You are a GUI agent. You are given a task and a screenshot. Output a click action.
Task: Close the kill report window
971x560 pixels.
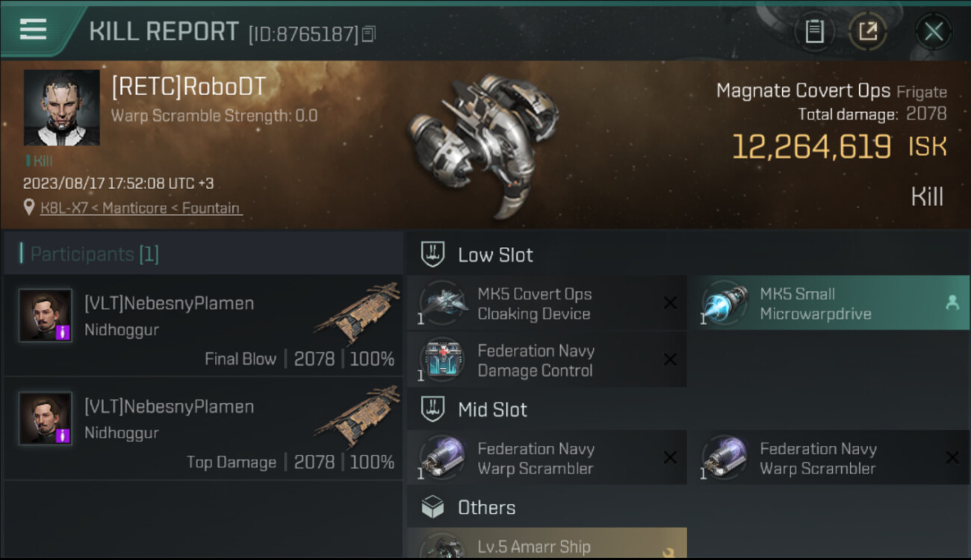pyautogui.click(x=934, y=31)
